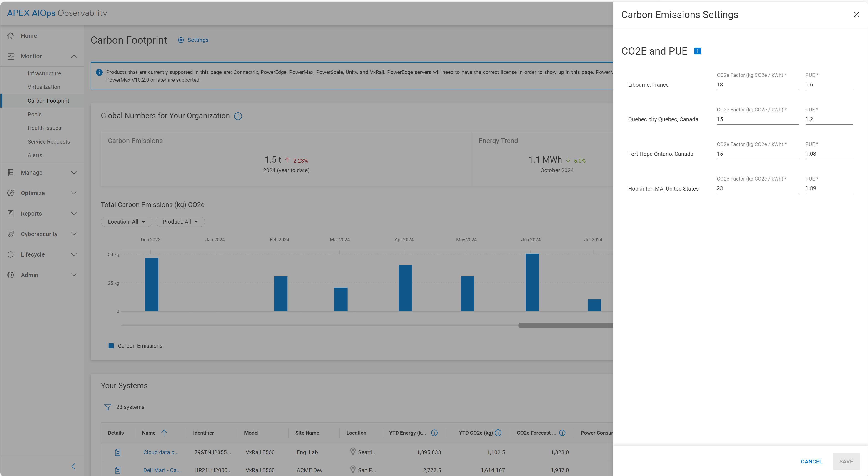Go to Service Requests menu item
The width and height of the screenshot is (868, 476).
pos(49,142)
